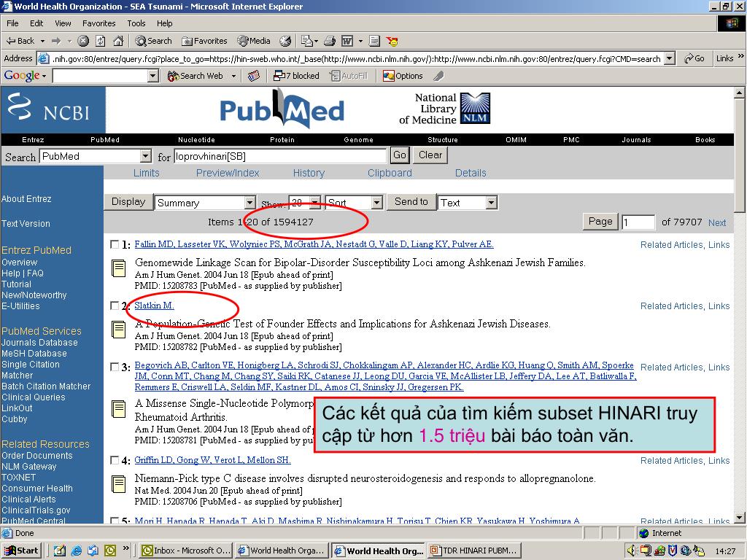
Task: Open the Sort dropdown
Action: [x=354, y=203]
